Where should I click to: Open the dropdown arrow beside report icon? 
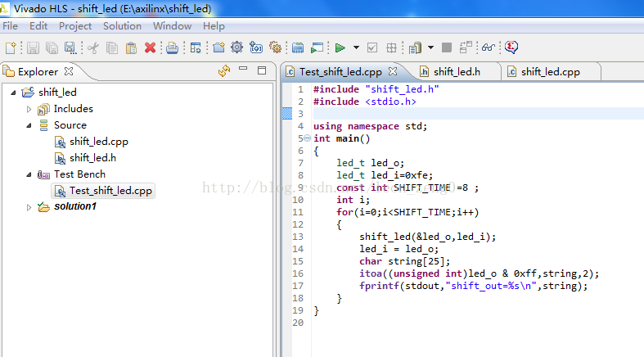(x=430, y=47)
